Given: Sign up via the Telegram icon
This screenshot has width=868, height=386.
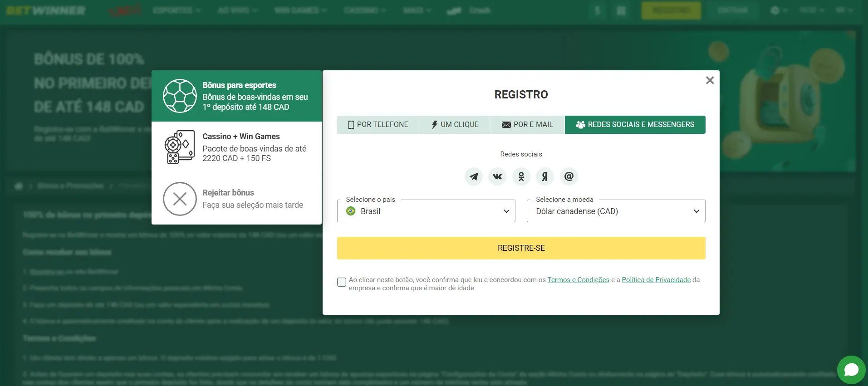Looking at the screenshot, I should point(474,176).
